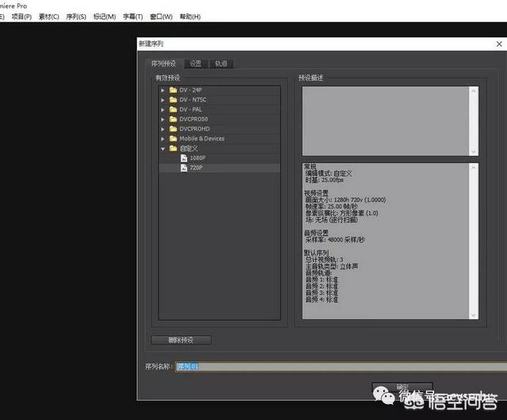Click the 画面大小 1280h 720v line
This screenshot has height=420, width=507.
[345, 200]
